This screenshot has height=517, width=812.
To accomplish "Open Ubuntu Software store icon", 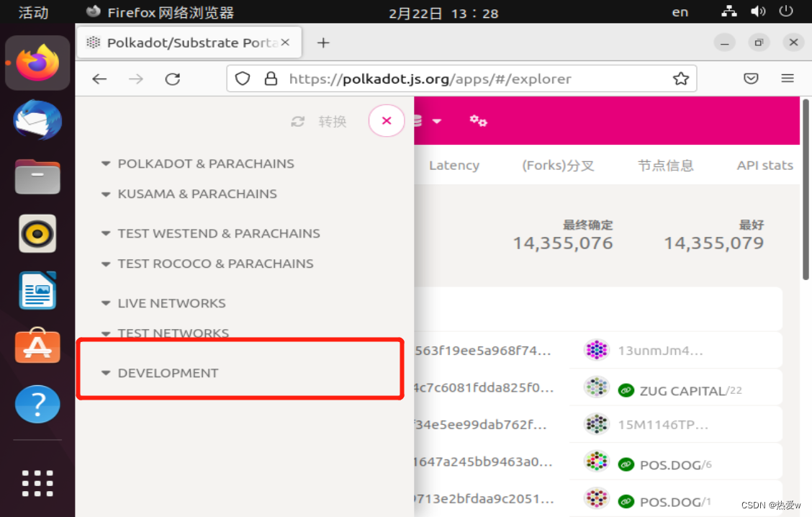I will [38, 346].
